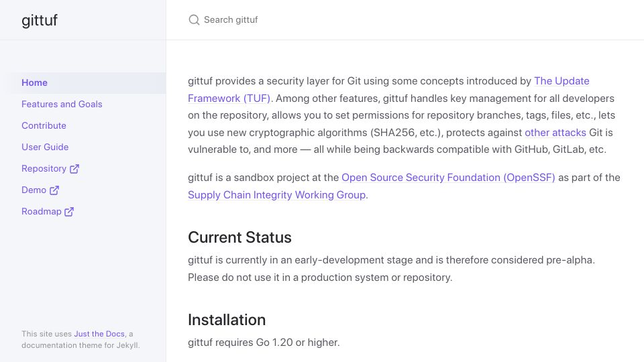Focus the Search gittuf input field
The width and height of the screenshot is (644, 362).
(x=405, y=19)
